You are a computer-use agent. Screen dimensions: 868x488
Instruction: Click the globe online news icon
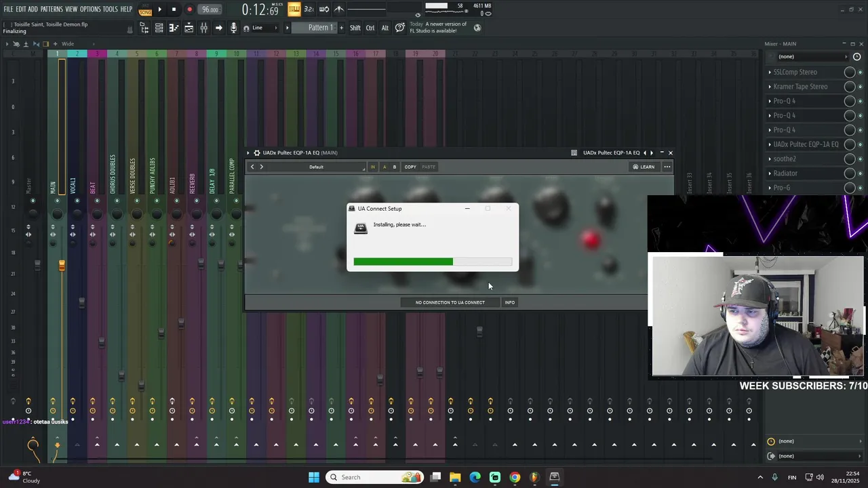477,28
